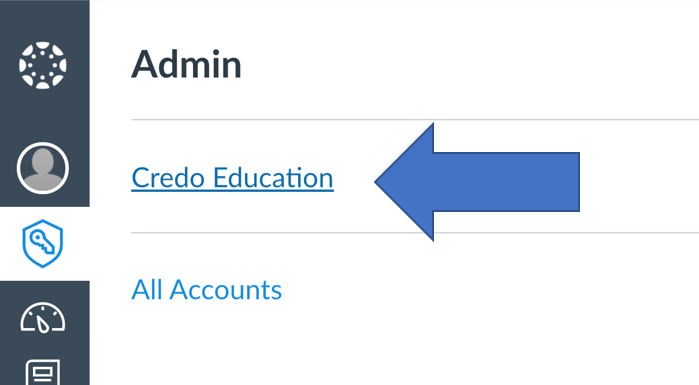Select the book-shaped Courses navigation item
699x385 pixels.
43,372
